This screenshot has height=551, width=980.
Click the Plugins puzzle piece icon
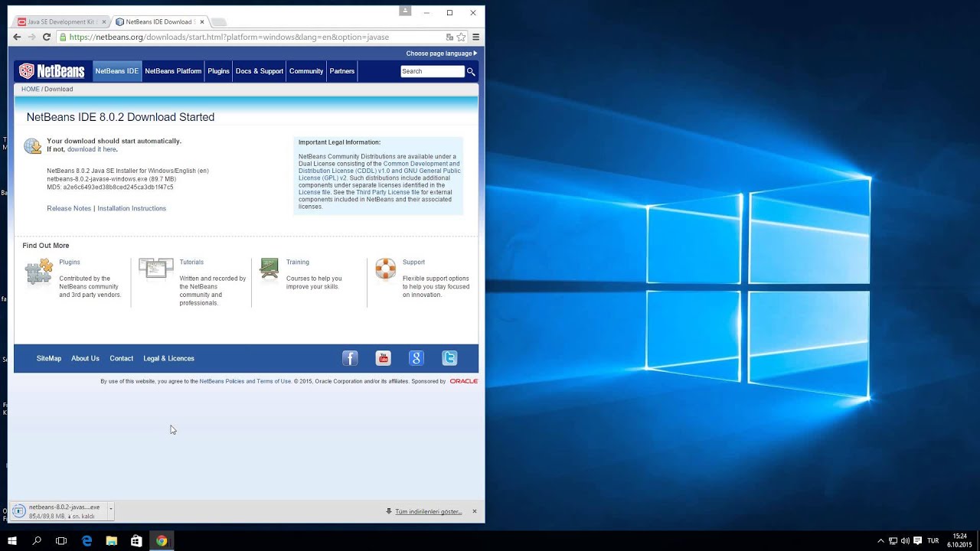point(38,272)
